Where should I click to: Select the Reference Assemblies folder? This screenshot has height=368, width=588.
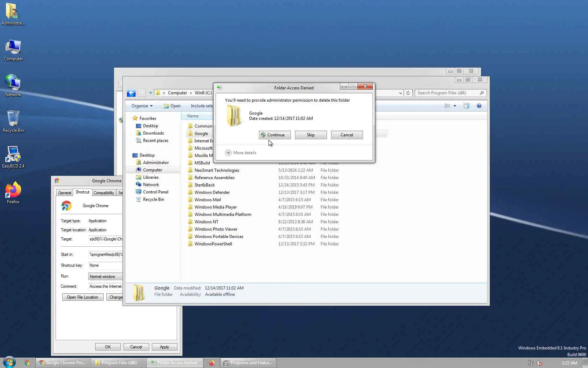tap(214, 178)
